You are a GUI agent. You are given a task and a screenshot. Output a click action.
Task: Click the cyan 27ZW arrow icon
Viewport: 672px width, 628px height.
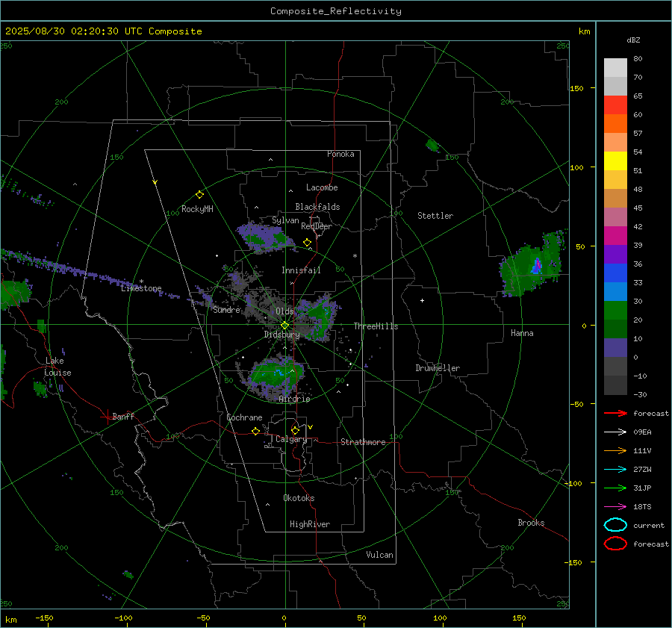coord(615,470)
